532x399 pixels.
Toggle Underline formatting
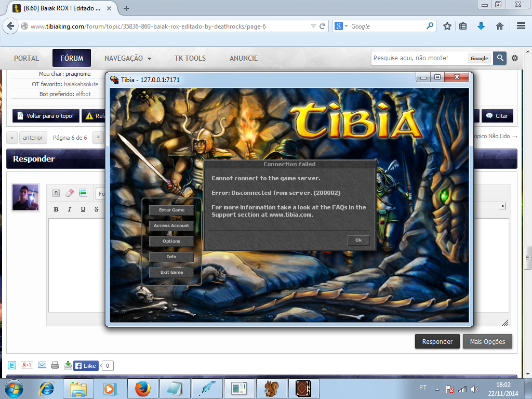83,209
